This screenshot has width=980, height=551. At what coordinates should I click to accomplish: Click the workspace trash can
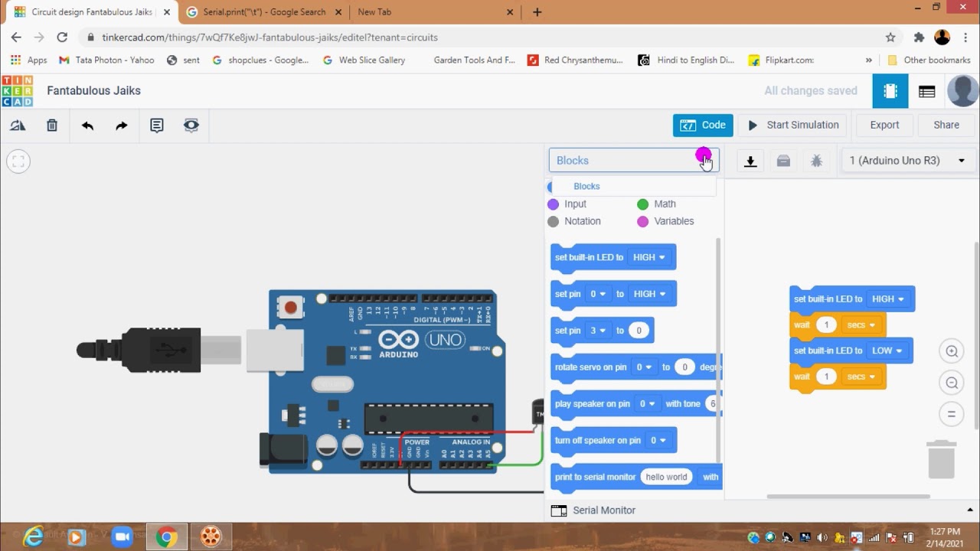click(x=942, y=459)
